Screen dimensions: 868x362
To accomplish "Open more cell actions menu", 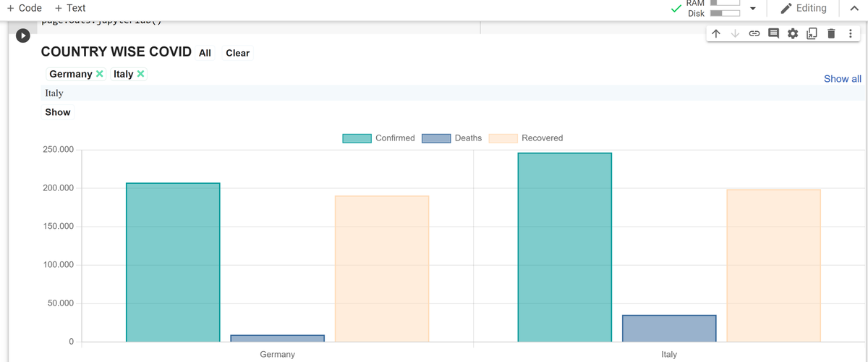I will (851, 33).
